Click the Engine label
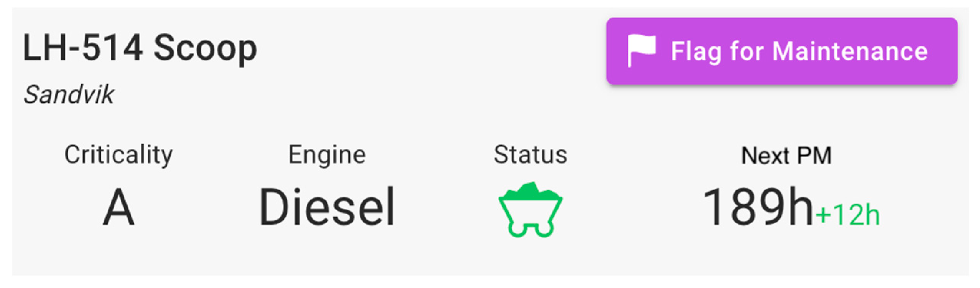The image size is (980, 288). click(327, 155)
